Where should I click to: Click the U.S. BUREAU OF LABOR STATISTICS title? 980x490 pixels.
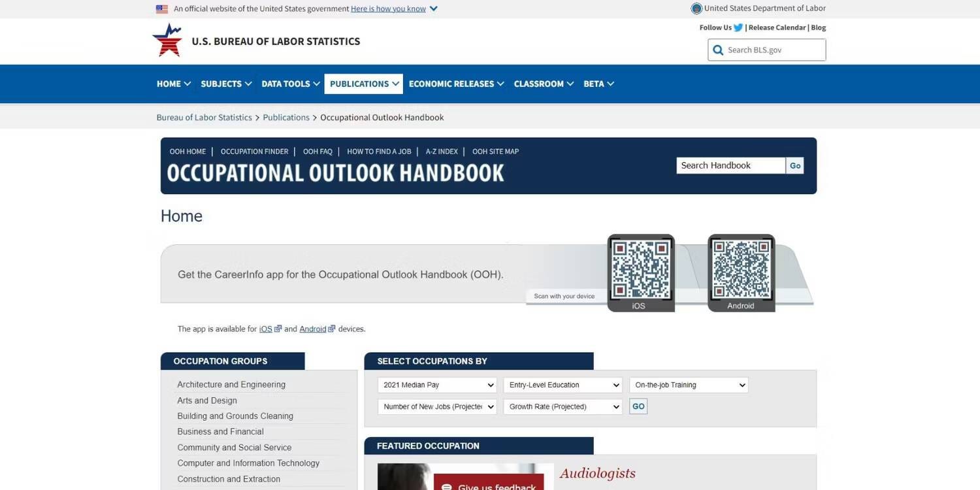[276, 41]
